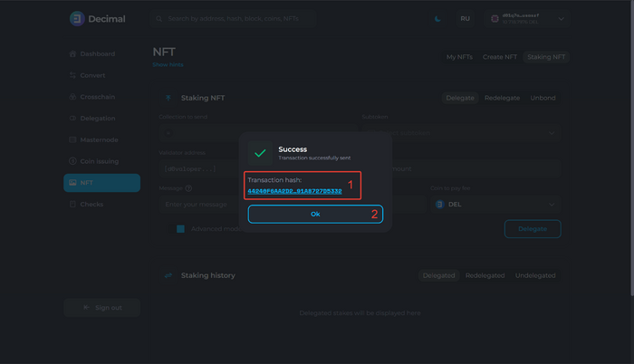Click the Show hints link
The width and height of the screenshot is (634, 364).
point(168,64)
